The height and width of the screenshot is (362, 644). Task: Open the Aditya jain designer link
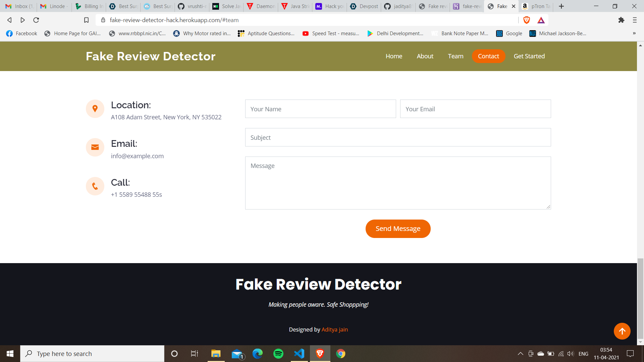[x=334, y=329]
